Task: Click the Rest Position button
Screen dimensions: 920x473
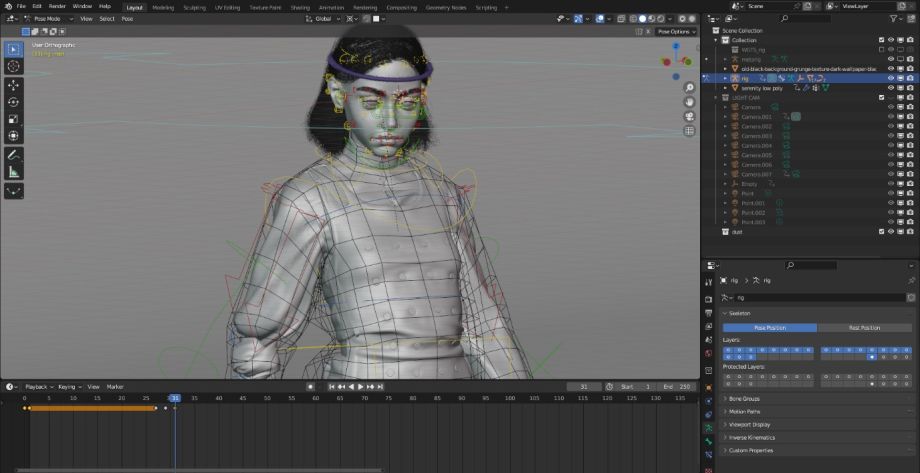Action: point(864,327)
